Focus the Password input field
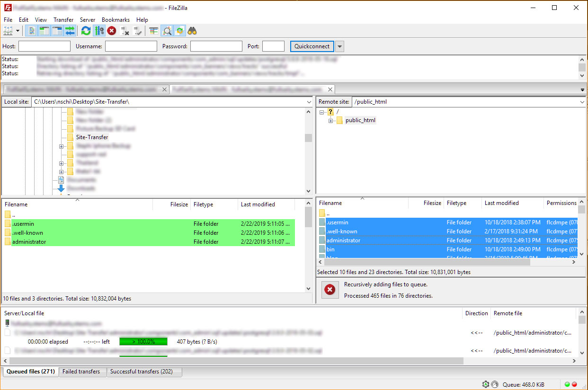The image size is (588, 390). [x=216, y=46]
